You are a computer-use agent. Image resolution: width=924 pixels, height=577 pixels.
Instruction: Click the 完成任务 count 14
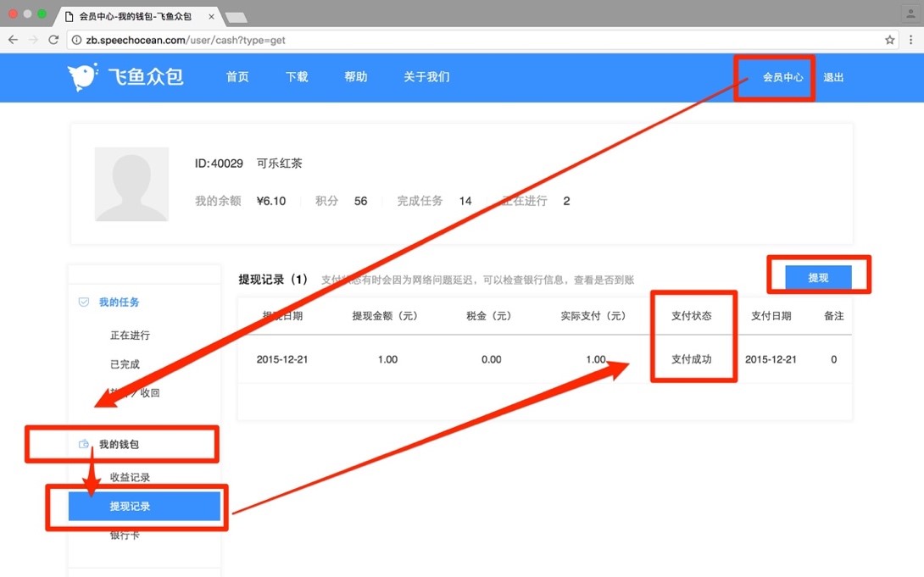(x=465, y=201)
